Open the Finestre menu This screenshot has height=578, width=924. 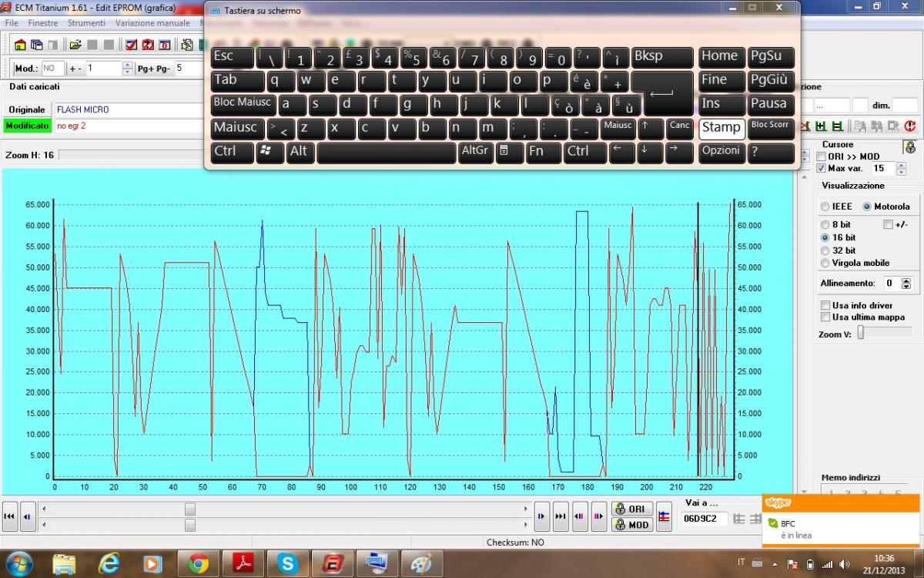pyautogui.click(x=43, y=24)
